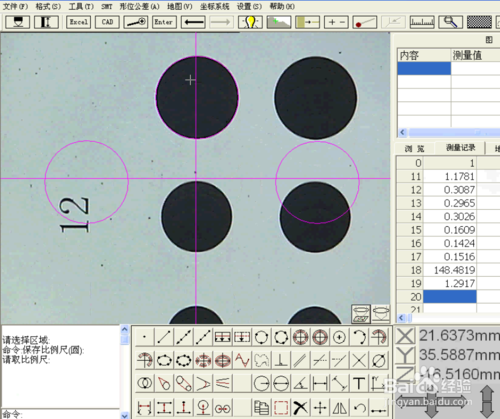
Task: Select the point measurement tool
Action: 144,337
